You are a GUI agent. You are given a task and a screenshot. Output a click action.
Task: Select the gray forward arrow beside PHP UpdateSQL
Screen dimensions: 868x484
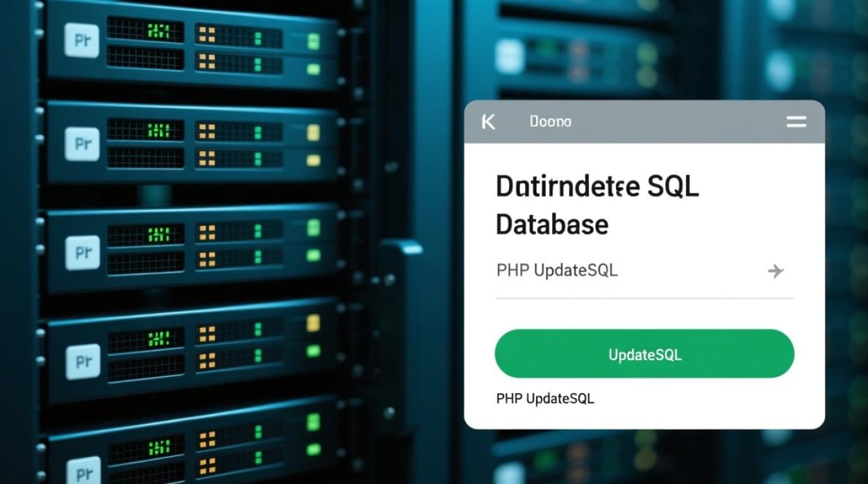(x=776, y=271)
